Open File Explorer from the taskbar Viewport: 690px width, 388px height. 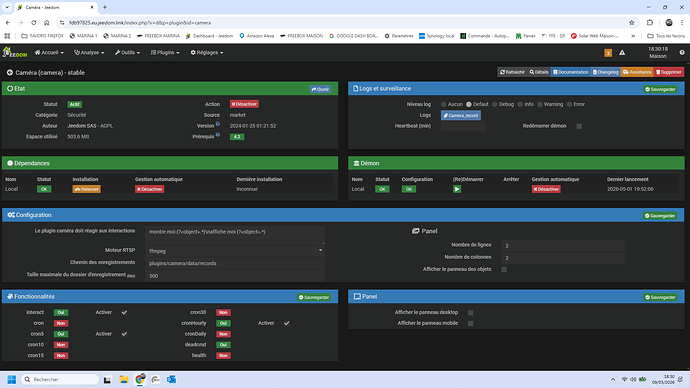(x=124, y=379)
